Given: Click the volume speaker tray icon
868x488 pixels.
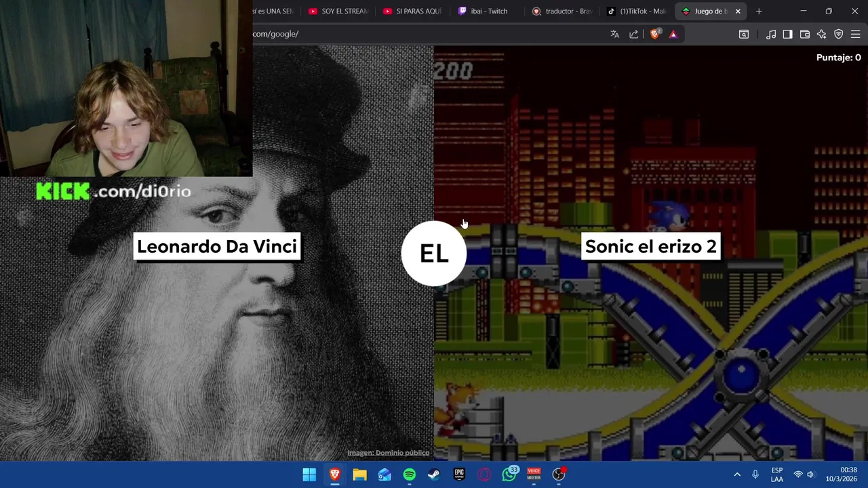Looking at the screenshot, I should pos(811,474).
